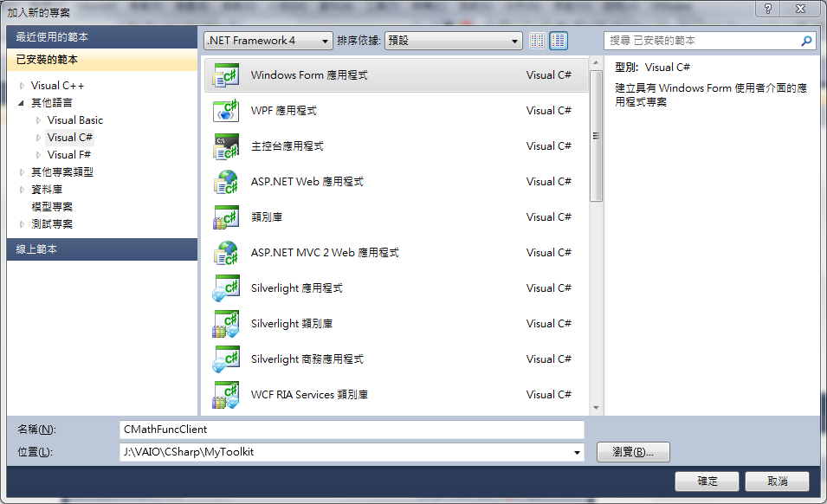Expand the 資料庫 tree node
Screen dimensions: 827x504
[22, 190]
